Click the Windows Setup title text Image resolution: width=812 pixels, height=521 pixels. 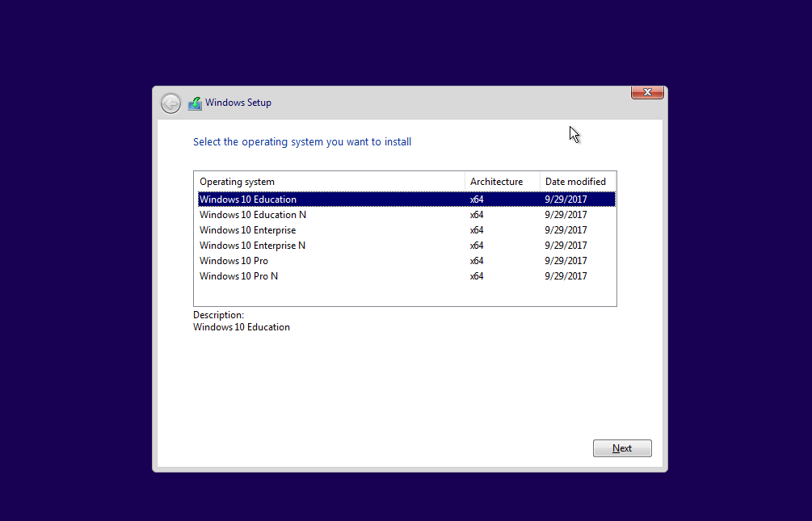click(x=238, y=103)
